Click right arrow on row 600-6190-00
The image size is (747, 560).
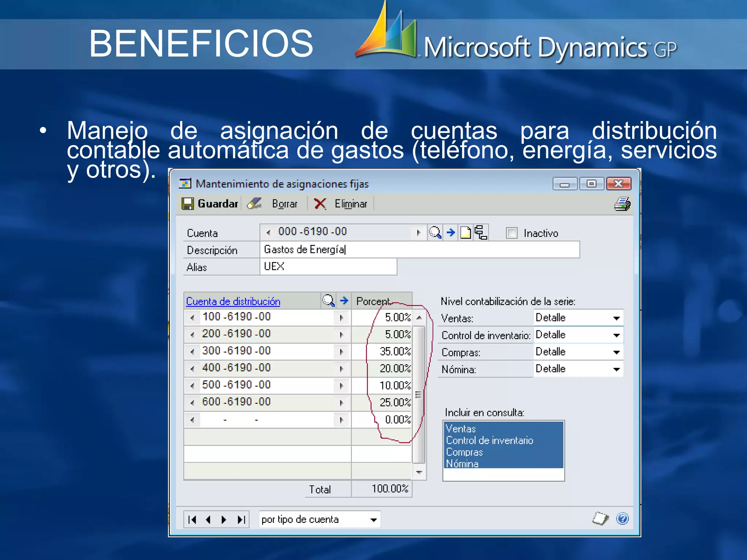[341, 403]
